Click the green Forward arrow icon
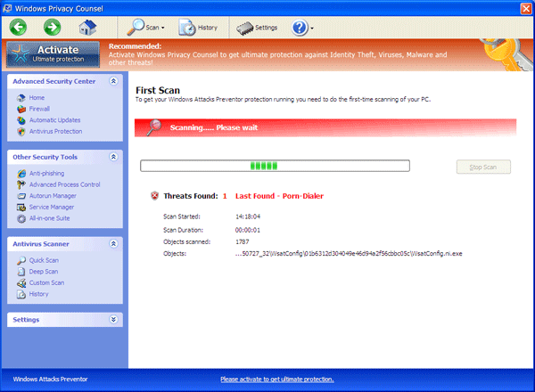Viewport: 535px width, 392px height. 53,28
